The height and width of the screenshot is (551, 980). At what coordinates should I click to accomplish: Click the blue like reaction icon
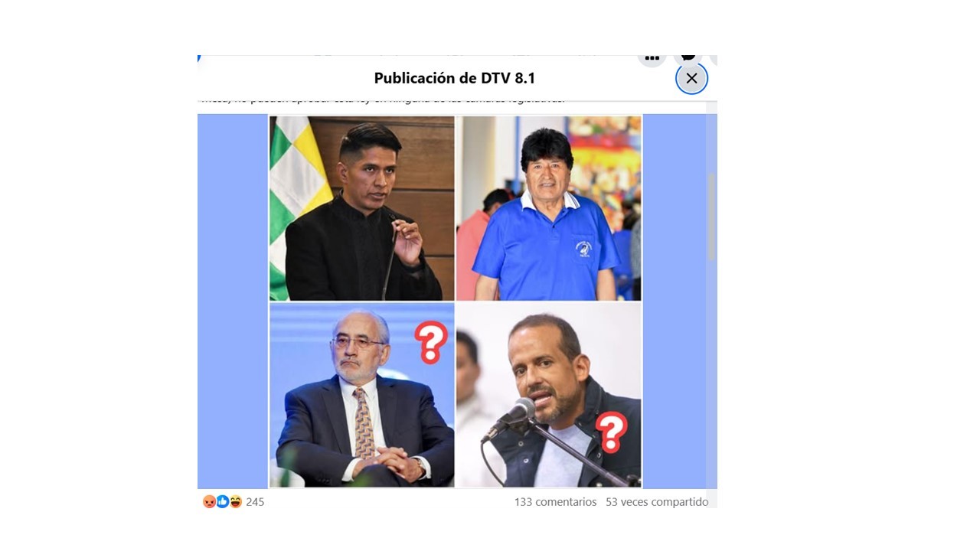point(222,502)
